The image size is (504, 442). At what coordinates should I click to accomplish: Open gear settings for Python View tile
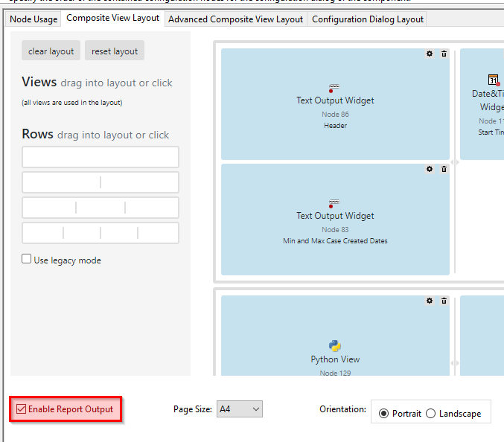pos(430,301)
